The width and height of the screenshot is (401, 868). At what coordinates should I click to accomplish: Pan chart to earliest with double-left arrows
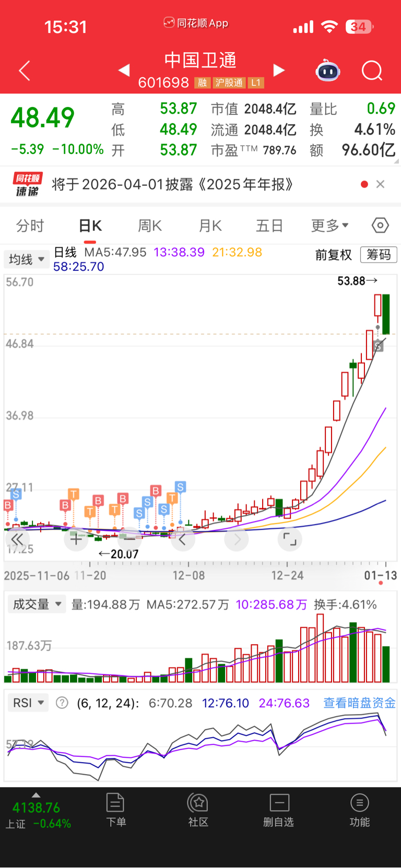pos(17,539)
